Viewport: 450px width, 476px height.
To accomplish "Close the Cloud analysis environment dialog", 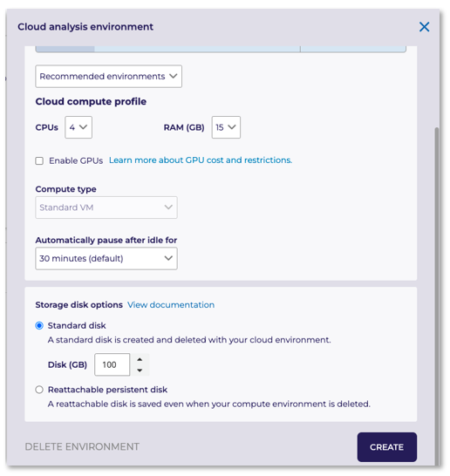I will (424, 27).
